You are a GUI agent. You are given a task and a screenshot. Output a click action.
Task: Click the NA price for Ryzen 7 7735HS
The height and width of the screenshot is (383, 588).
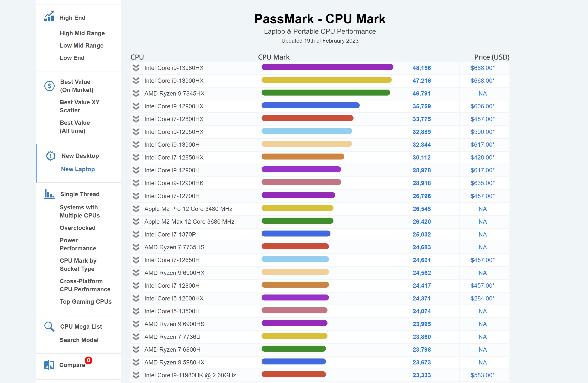point(483,247)
